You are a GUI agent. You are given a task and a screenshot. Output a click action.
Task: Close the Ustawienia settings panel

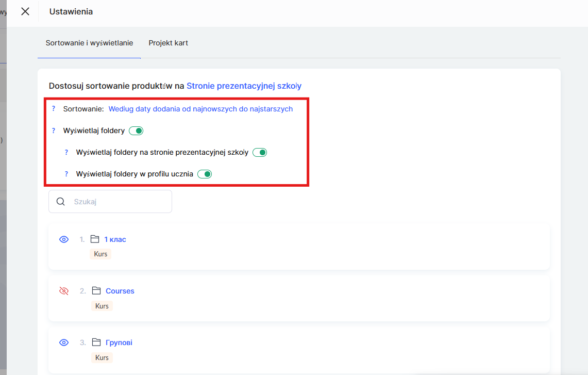tap(25, 11)
